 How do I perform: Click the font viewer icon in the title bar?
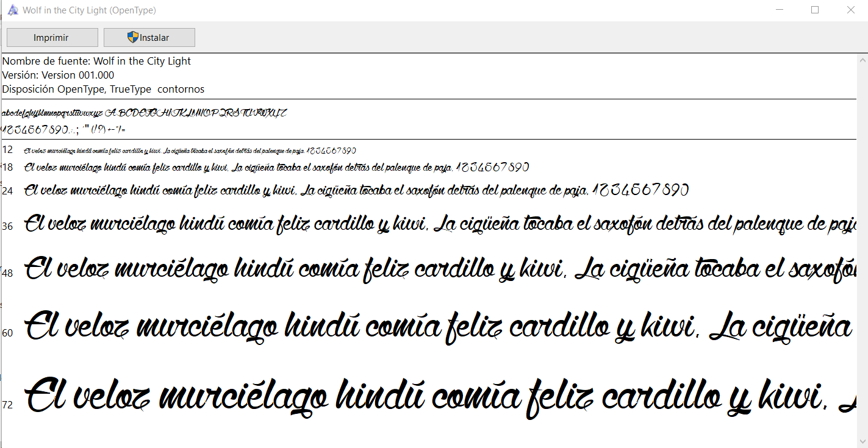[13, 10]
